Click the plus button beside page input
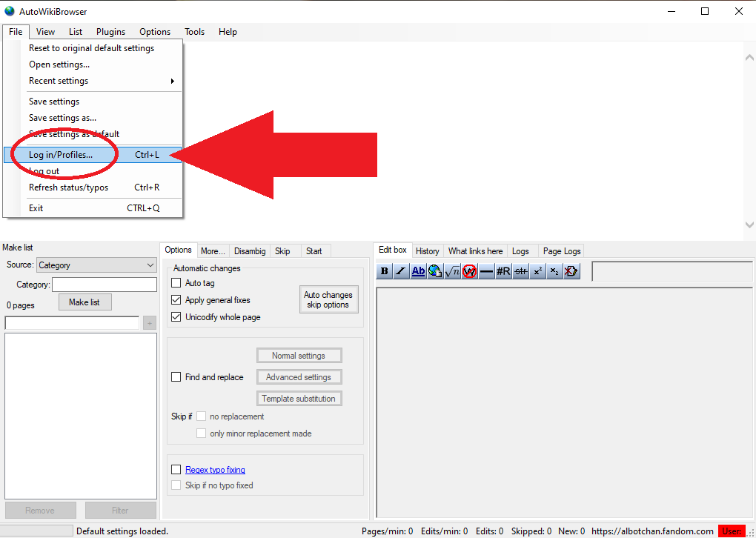 tap(150, 323)
